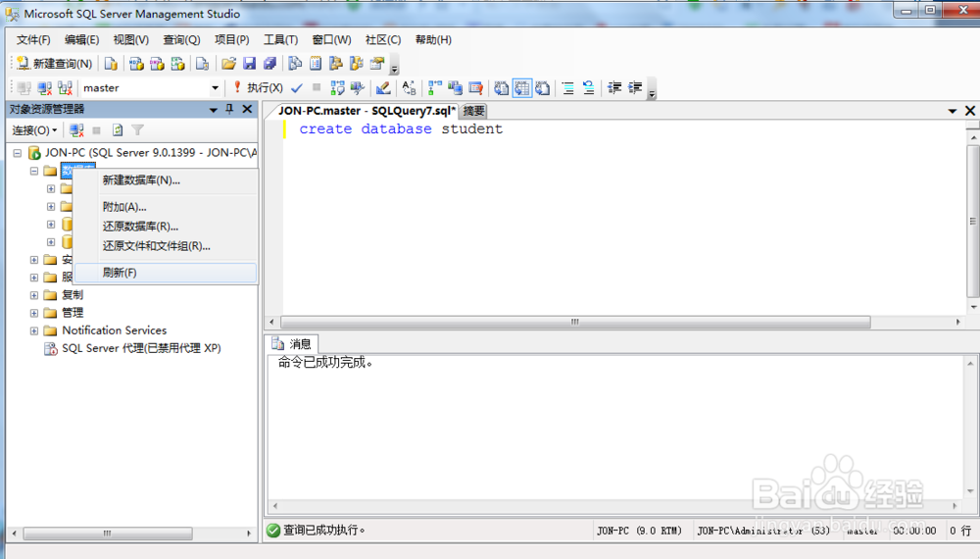Select the 消息 messages tab
The image size is (980, 559).
coord(292,344)
